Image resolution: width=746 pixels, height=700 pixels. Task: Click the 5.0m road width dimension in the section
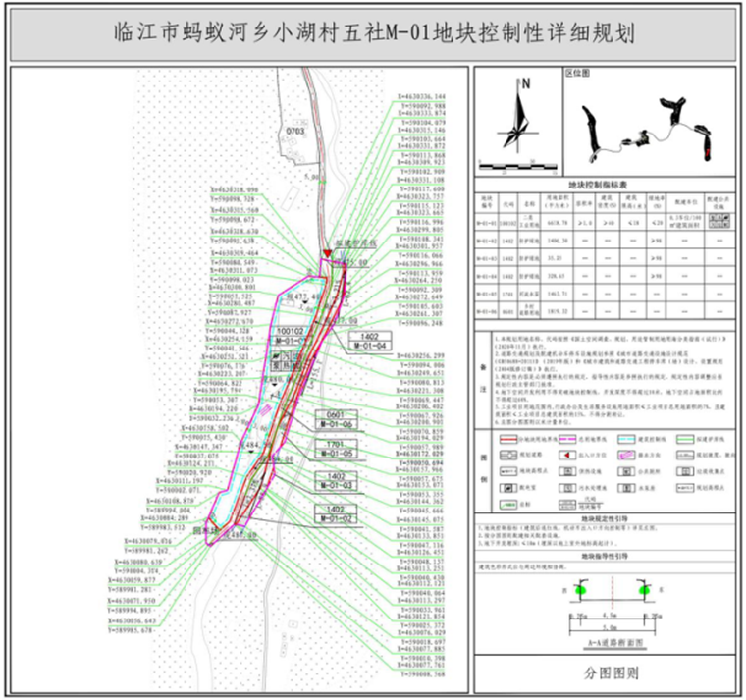click(x=610, y=628)
